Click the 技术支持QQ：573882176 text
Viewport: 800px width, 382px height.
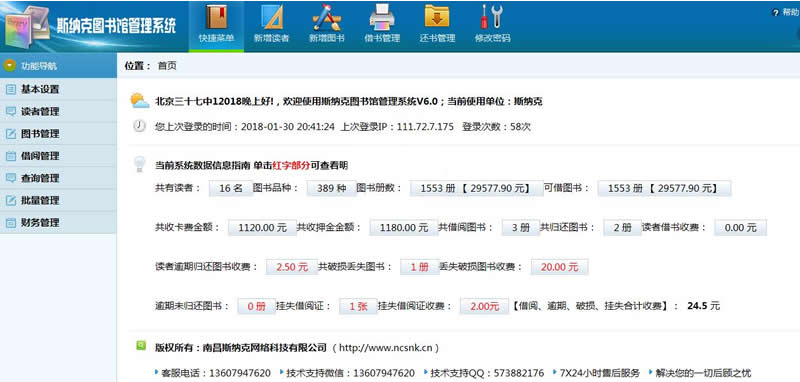pyautogui.click(x=487, y=373)
